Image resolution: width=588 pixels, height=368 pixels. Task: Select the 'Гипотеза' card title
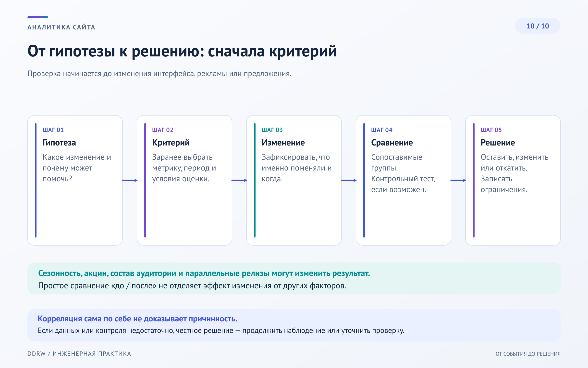click(x=59, y=143)
